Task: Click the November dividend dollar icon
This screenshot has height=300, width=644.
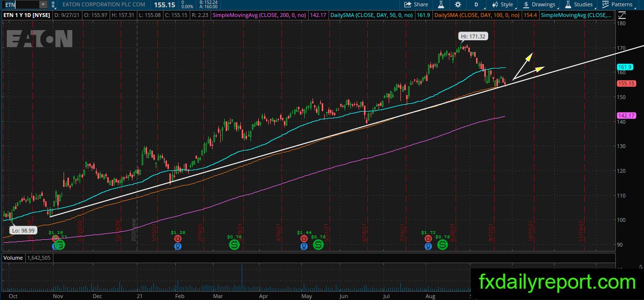Action: [60, 245]
